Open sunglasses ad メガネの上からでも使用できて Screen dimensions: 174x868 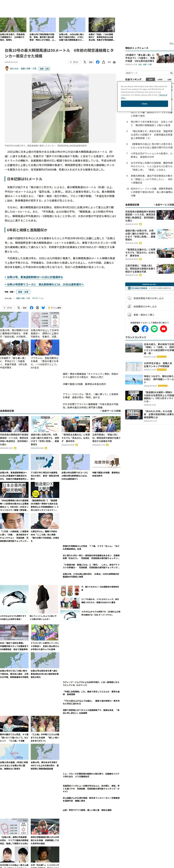click(14, 599)
